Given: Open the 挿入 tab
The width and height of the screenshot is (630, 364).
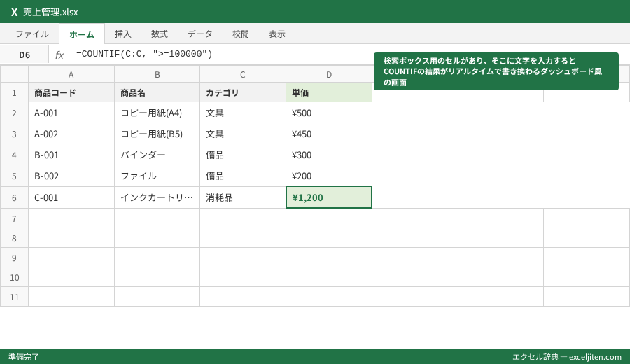Looking at the screenshot, I should [123, 34].
